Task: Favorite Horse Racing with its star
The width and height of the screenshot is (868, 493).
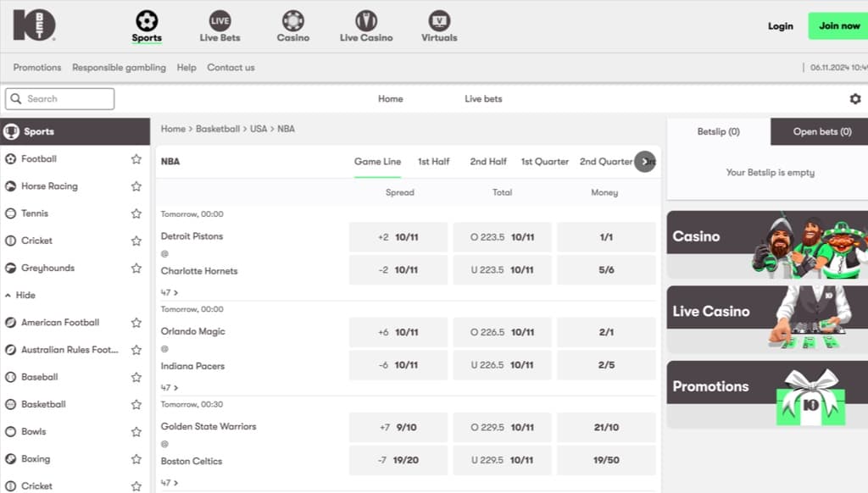Action: 136,186
